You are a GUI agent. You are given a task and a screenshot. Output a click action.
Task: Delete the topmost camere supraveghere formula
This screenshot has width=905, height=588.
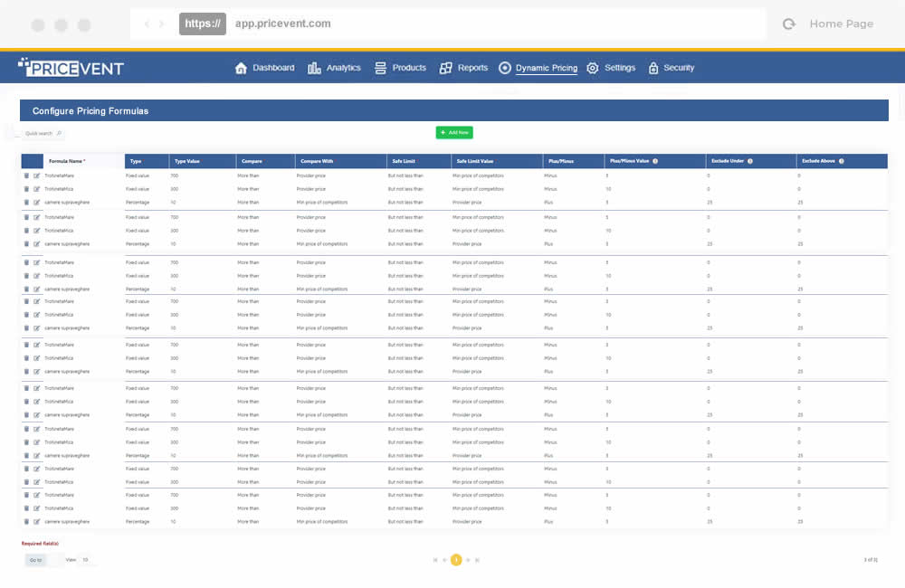[26, 202]
